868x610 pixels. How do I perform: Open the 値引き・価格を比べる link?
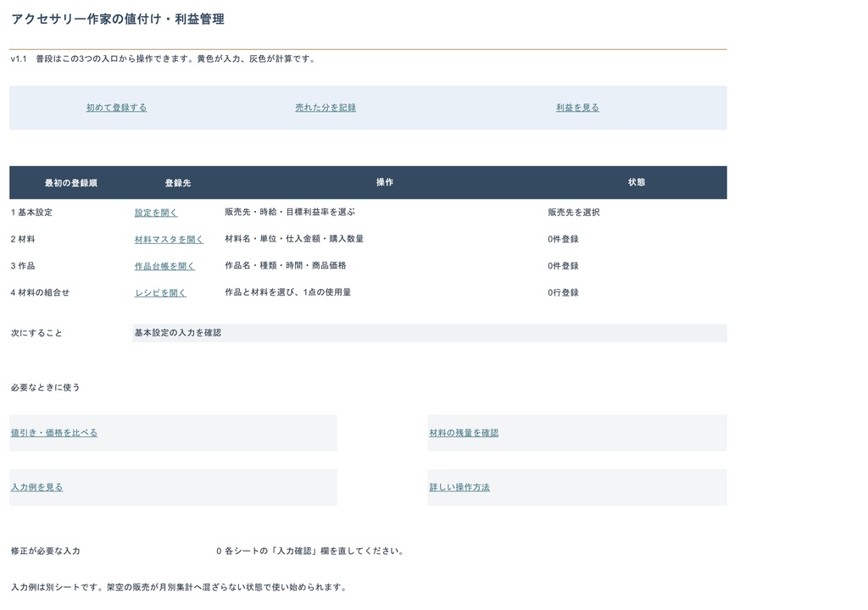point(54,432)
